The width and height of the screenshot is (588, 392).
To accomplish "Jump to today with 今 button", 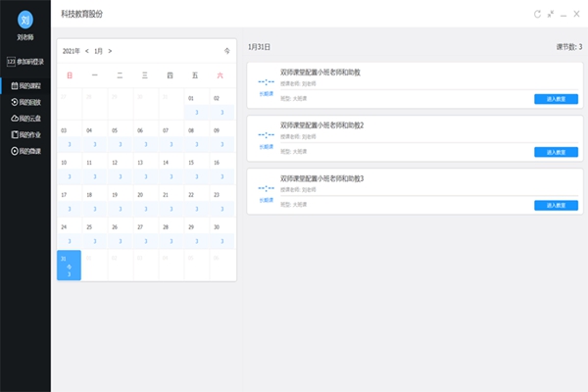I will [227, 50].
